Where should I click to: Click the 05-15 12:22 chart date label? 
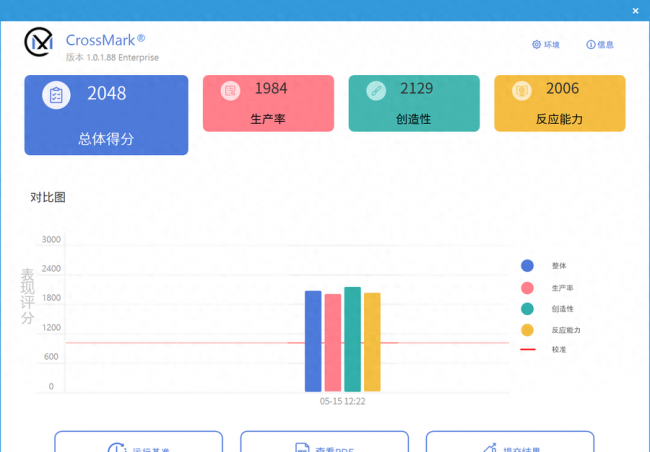click(x=342, y=401)
